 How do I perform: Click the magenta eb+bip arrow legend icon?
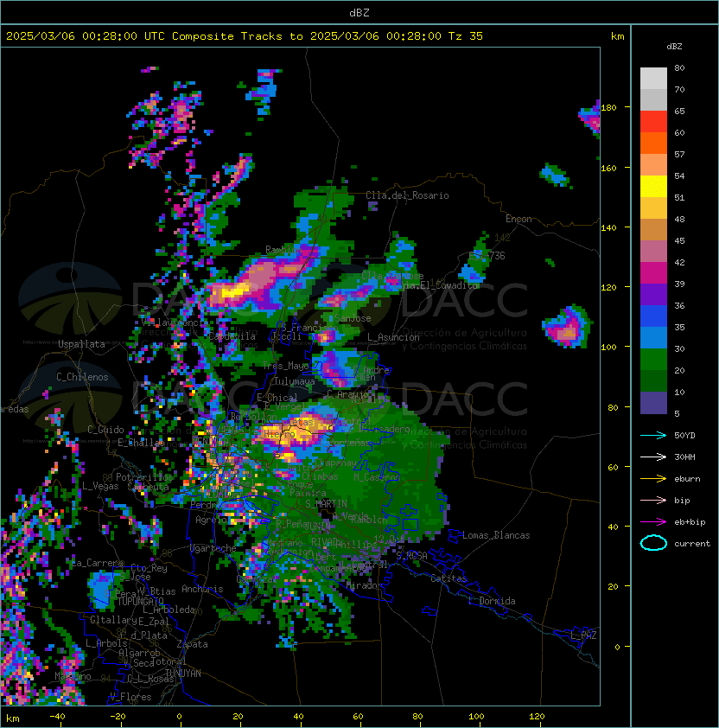pyautogui.click(x=653, y=522)
